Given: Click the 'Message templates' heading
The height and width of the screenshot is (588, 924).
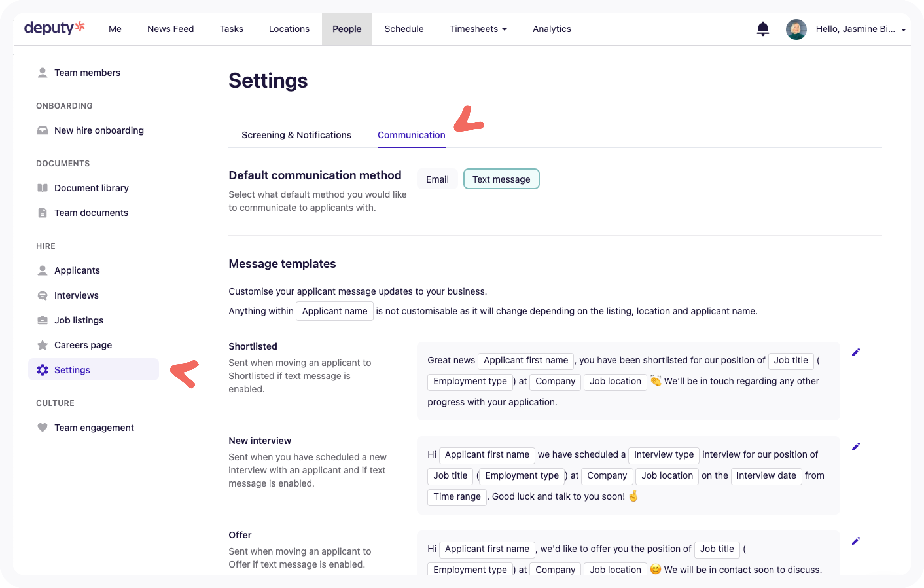Looking at the screenshot, I should pos(282,264).
